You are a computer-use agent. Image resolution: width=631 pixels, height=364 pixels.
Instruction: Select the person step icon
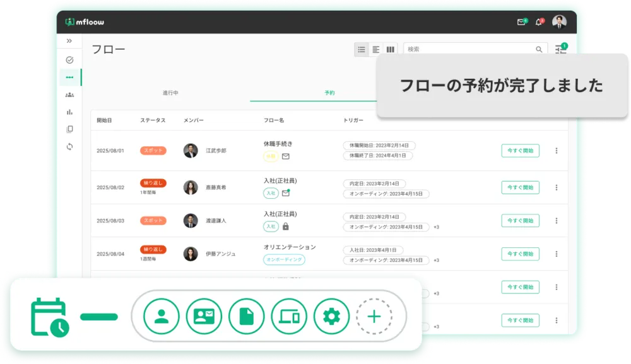162,317
